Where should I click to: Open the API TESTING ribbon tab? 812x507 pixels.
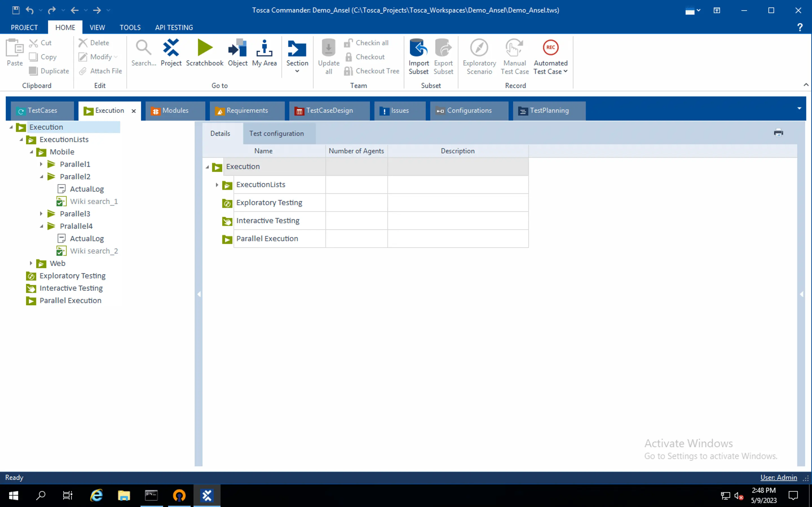click(174, 28)
